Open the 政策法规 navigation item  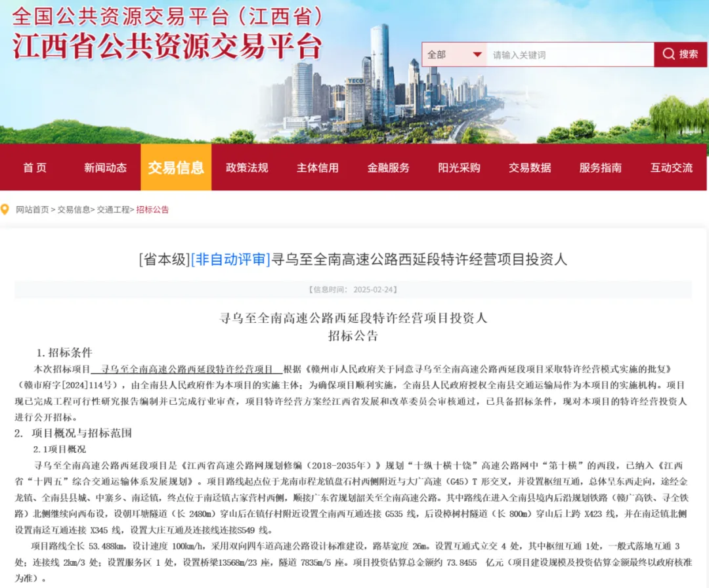247,167
